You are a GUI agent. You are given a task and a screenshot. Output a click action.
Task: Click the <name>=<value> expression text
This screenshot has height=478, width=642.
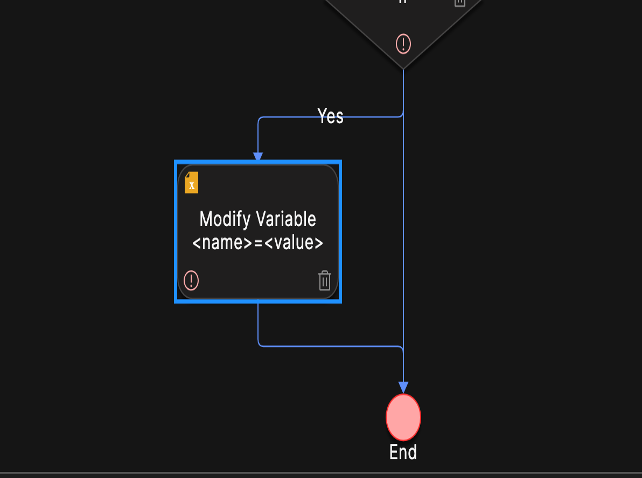(x=257, y=242)
